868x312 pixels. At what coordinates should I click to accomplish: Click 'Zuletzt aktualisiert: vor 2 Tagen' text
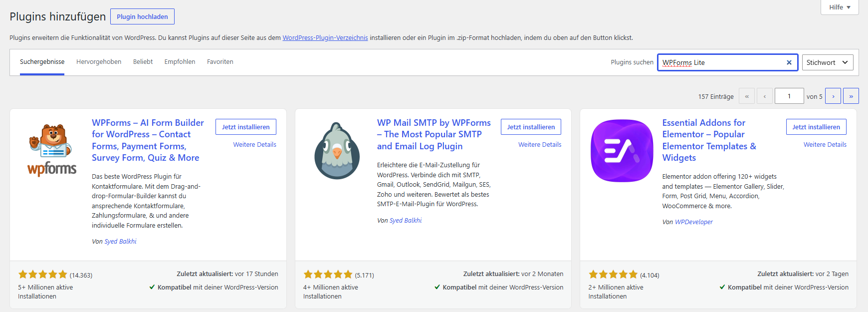point(803,274)
